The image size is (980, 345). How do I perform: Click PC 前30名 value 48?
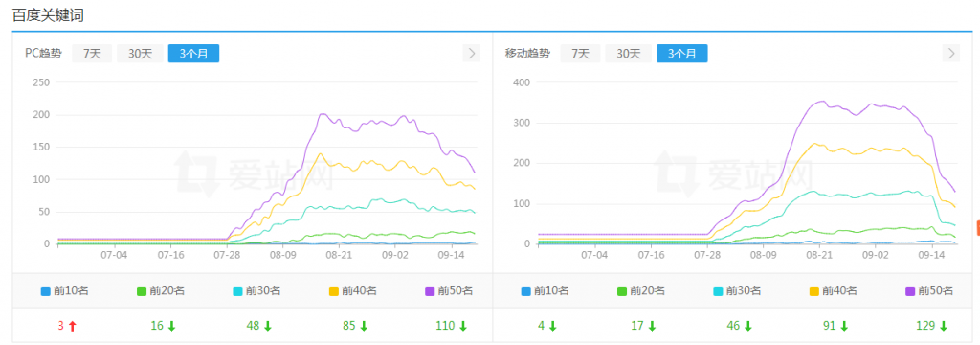[x=253, y=326]
